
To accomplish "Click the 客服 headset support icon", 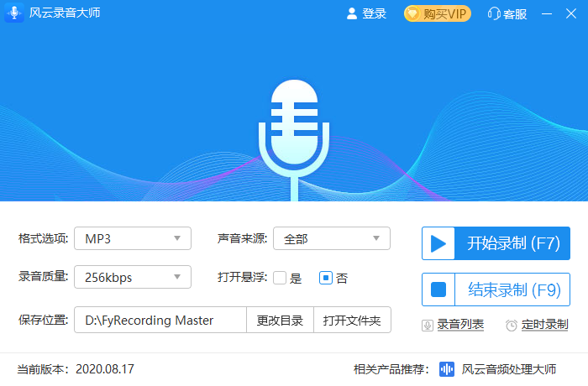I will click(x=493, y=13).
